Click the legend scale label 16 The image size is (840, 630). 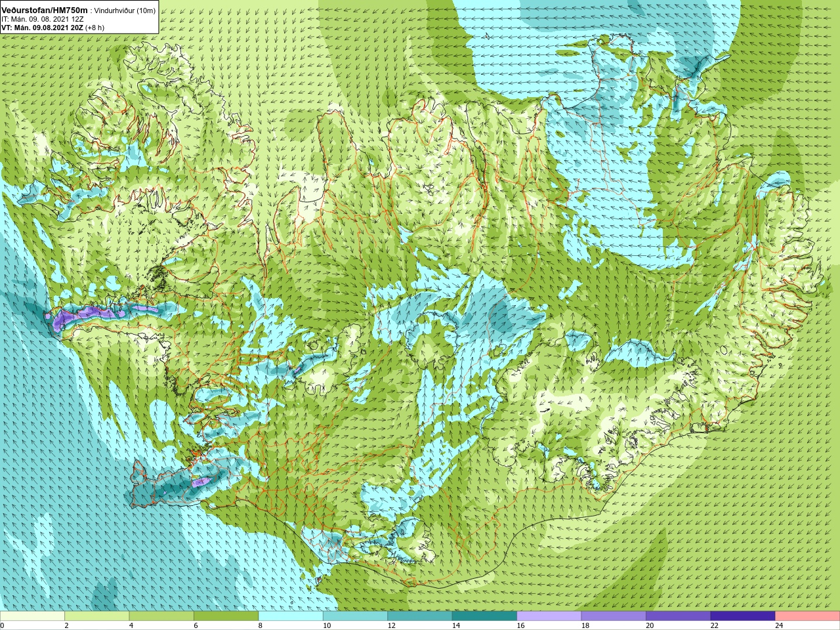coord(520,625)
